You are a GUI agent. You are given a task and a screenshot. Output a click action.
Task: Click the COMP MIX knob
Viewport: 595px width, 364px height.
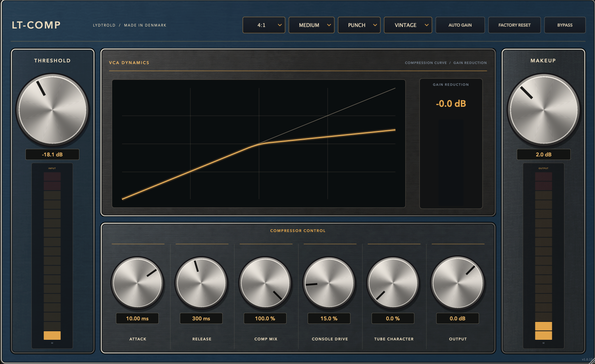pyautogui.click(x=266, y=283)
